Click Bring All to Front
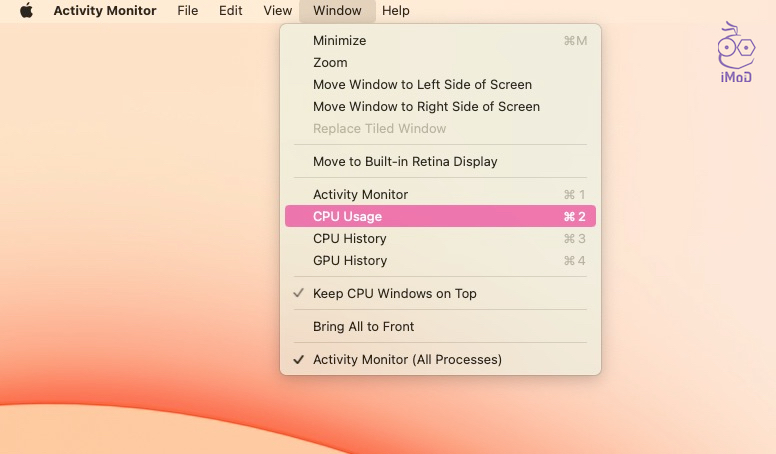This screenshot has width=776, height=454. click(x=364, y=327)
